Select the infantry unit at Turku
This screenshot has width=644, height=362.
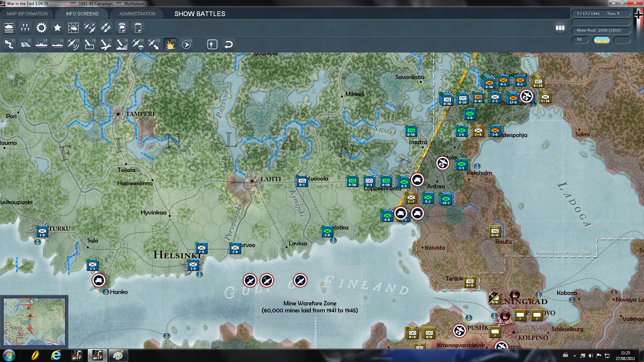(42, 231)
